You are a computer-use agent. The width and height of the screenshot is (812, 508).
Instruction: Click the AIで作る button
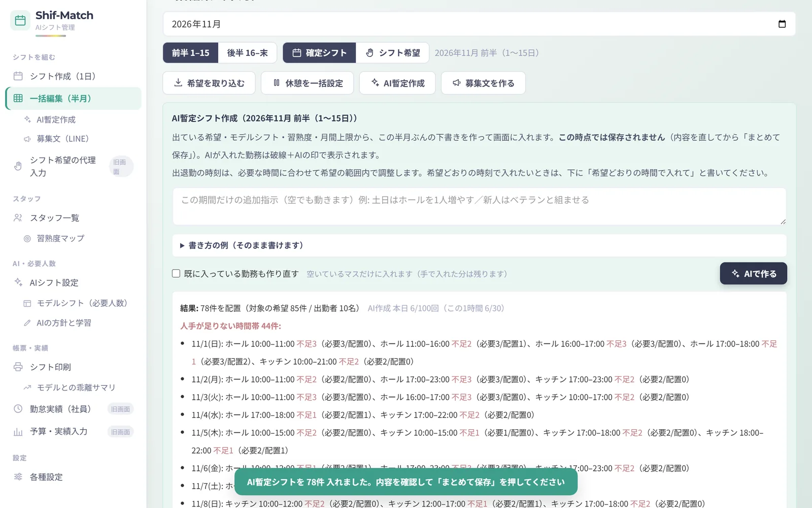tap(753, 273)
